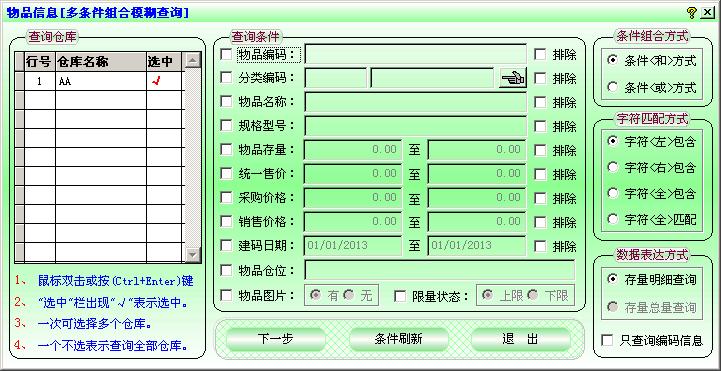This screenshot has height=371, width=721.
Task: Enable the 销售价格 condition checkbox
Action: coord(226,222)
